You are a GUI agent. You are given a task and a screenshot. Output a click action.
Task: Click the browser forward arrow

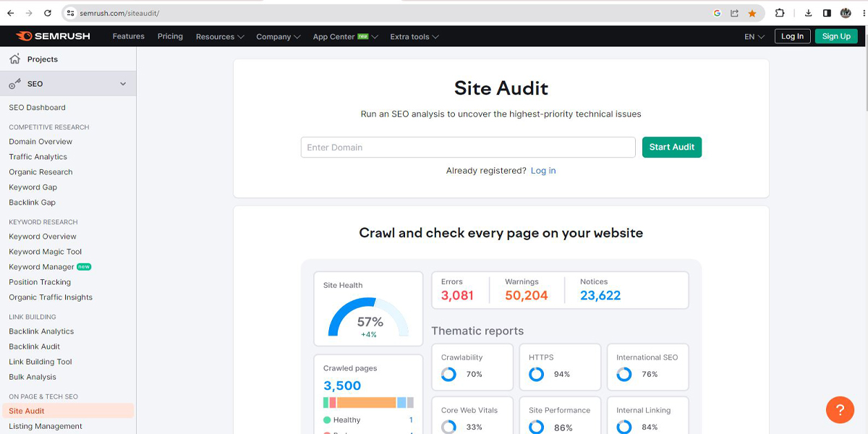coord(29,13)
